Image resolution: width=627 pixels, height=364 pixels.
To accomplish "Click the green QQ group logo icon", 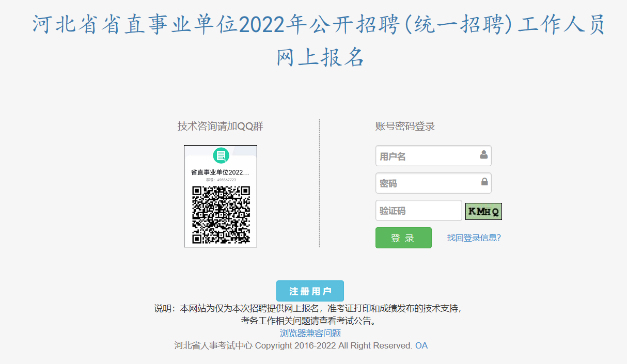I will pos(221,155).
